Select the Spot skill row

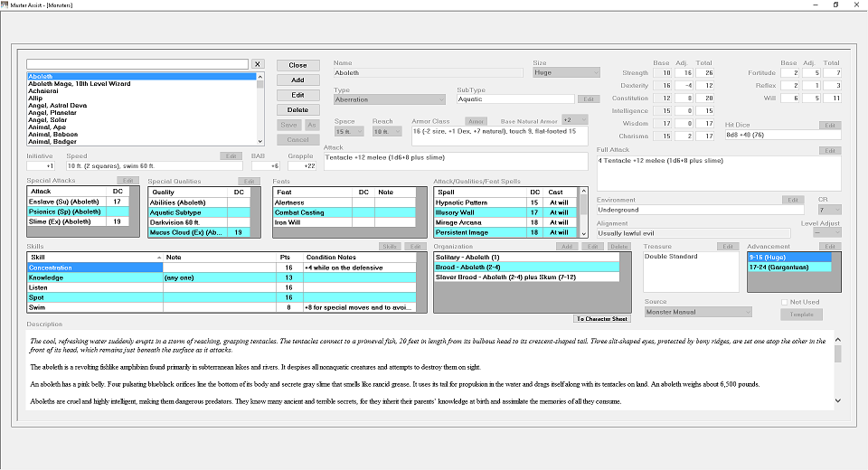pyautogui.click(x=222, y=297)
